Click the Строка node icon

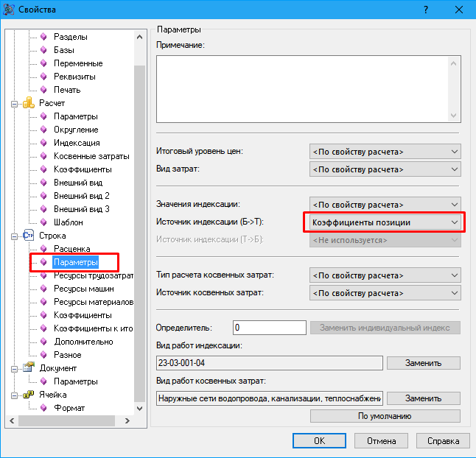click(x=29, y=236)
